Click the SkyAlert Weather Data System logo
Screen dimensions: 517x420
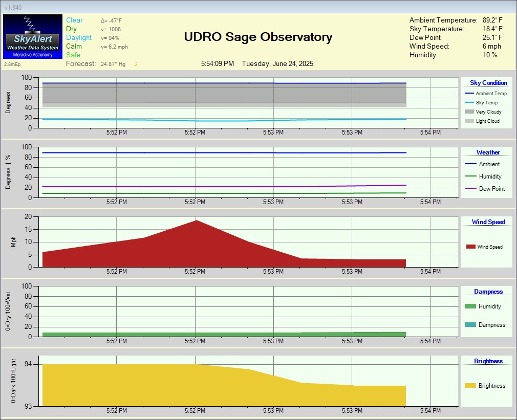point(32,36)
